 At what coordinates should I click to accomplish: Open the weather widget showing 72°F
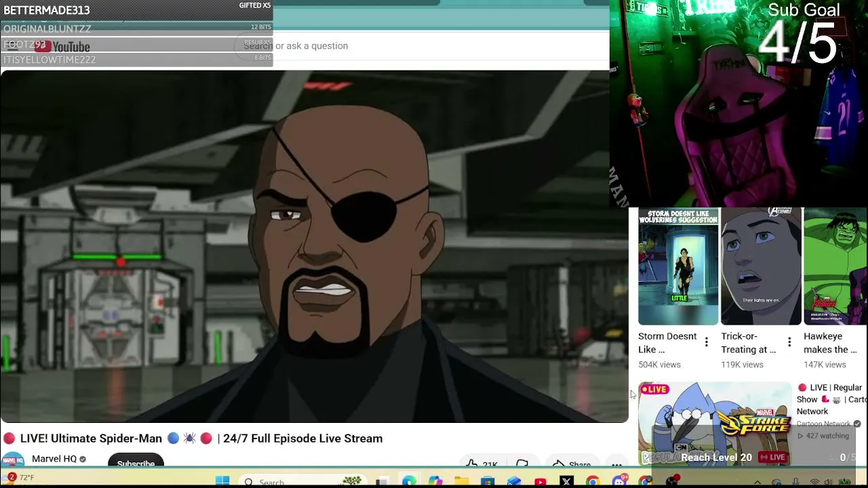point(19,479)
